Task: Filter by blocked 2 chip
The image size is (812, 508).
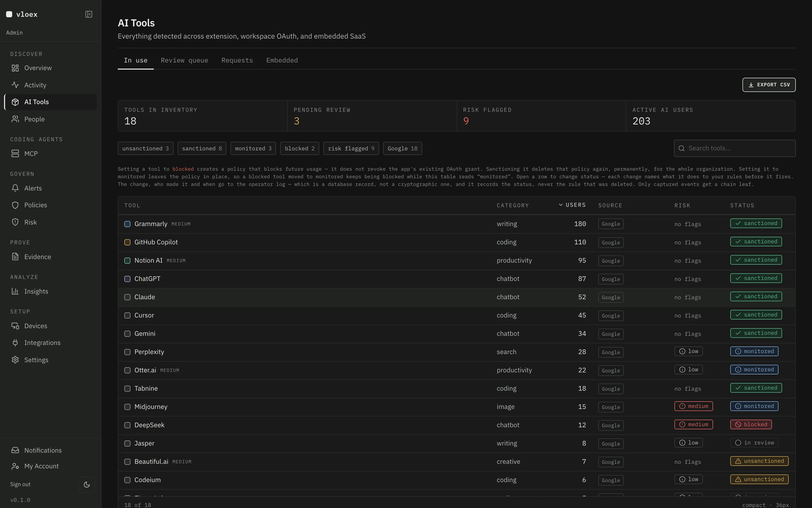Action: click(x=300, y=149)
